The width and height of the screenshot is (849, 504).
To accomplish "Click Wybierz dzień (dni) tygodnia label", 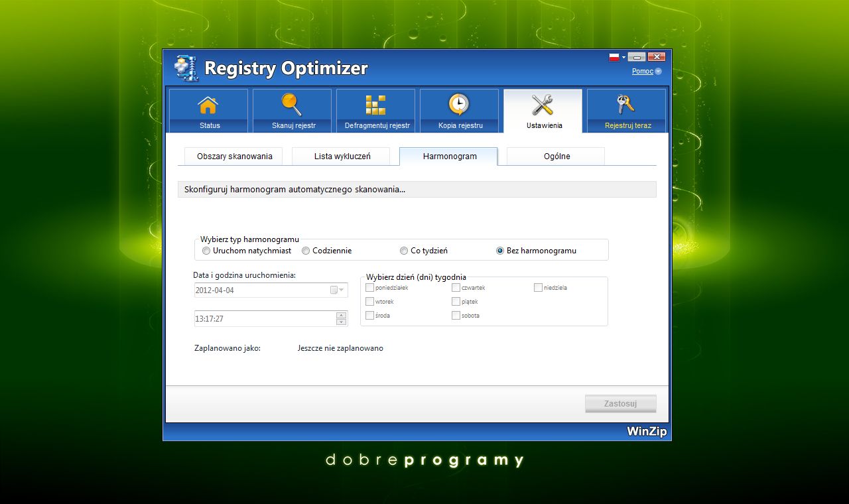I will click(416, 277).
